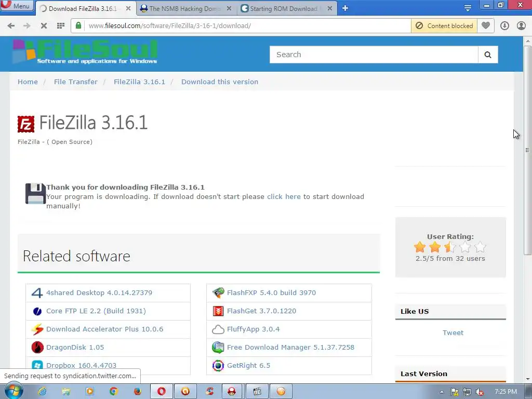Click the FlashFXP icon
This screenshot has width=532, height=399.
[x=218, y=293]
